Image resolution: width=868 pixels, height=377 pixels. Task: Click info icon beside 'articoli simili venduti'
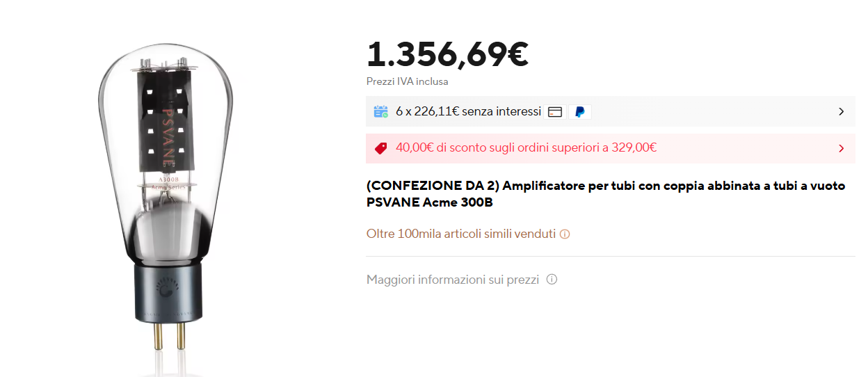565,234
